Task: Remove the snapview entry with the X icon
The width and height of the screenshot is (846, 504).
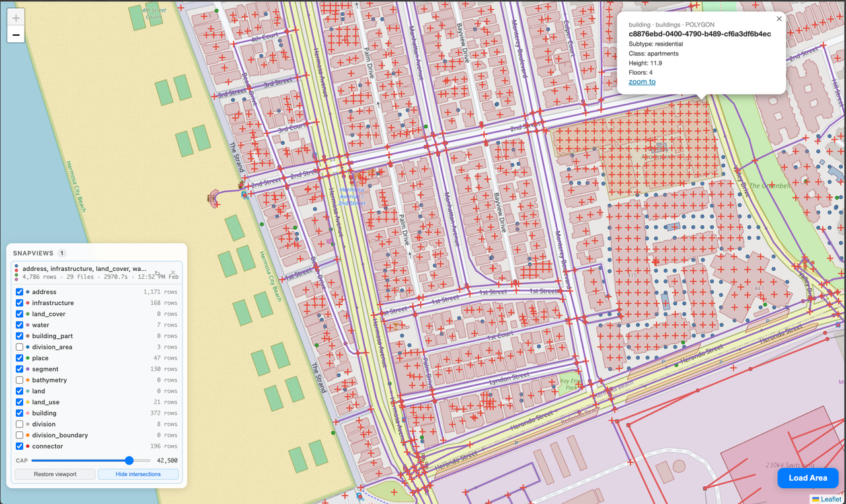Action: (173, 273)
